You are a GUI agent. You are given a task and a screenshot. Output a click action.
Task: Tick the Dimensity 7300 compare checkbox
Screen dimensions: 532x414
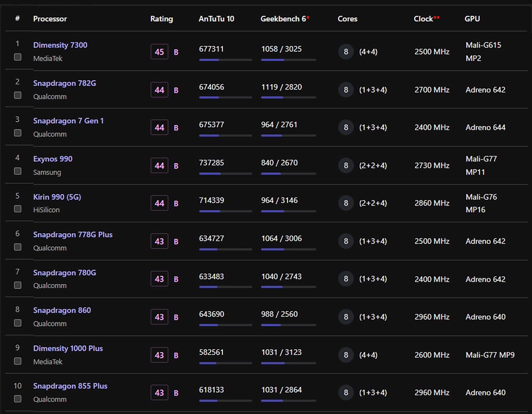[x=17, y=57]
